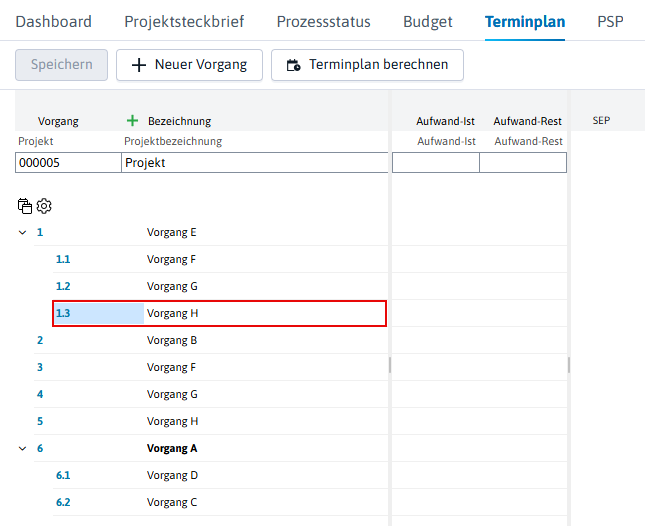
Task: Click Terminplan berechnen button
Action: pos(367,65)
